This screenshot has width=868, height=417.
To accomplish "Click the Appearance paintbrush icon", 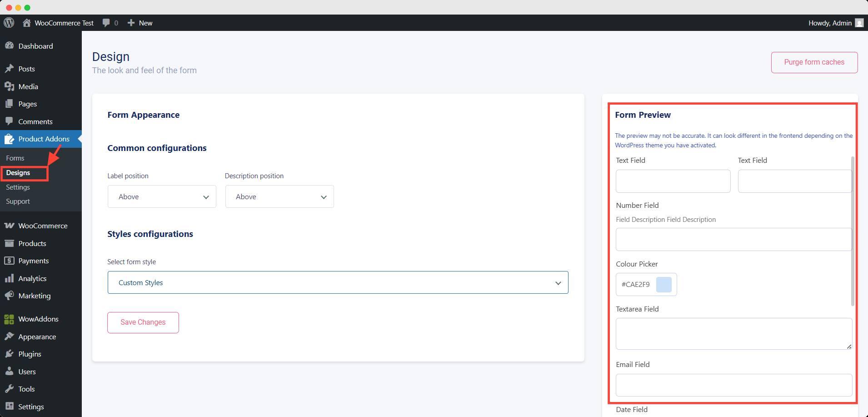I will (9, 337).
